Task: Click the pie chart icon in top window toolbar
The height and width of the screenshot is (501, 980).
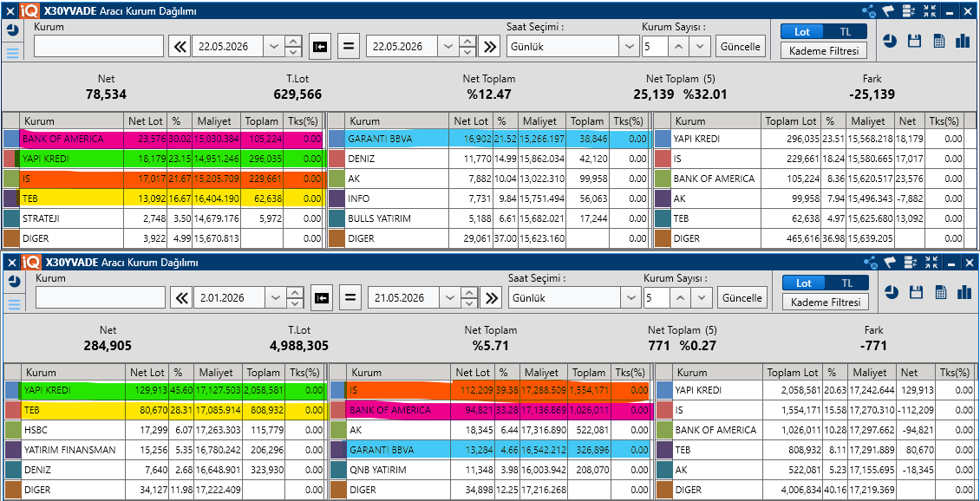Action: pyautogui.click(x=890, y=42)
